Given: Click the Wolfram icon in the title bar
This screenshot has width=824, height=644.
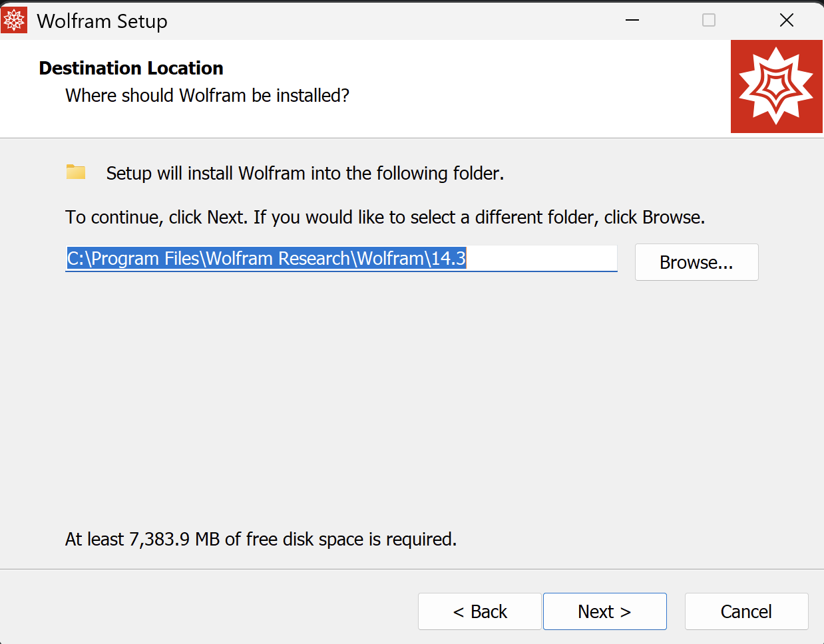Looking at the screenshot, I should [x=14, y=20].
